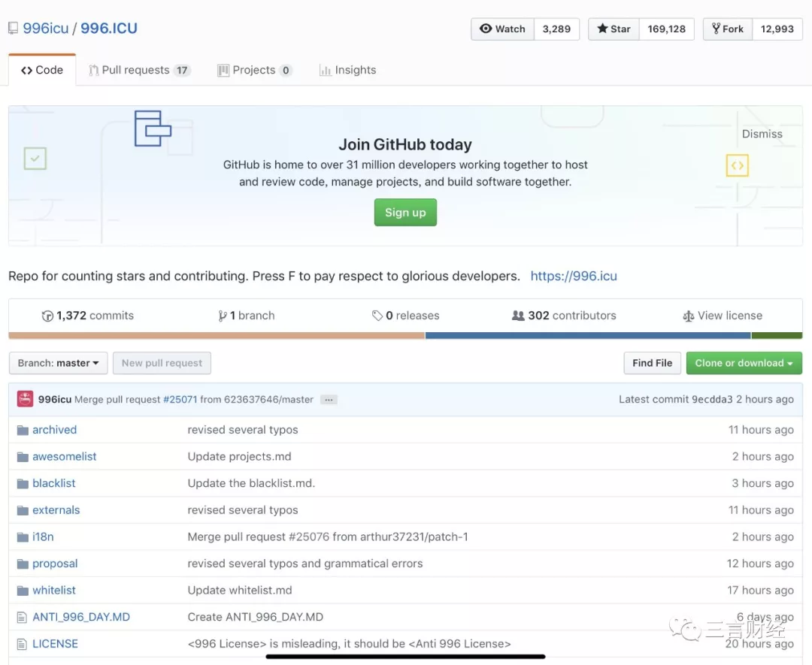Image resolution: width=812 pixels, height=665 pixels.
Task: Click the repository book icon beside 996icu
Action: (13, 29)
